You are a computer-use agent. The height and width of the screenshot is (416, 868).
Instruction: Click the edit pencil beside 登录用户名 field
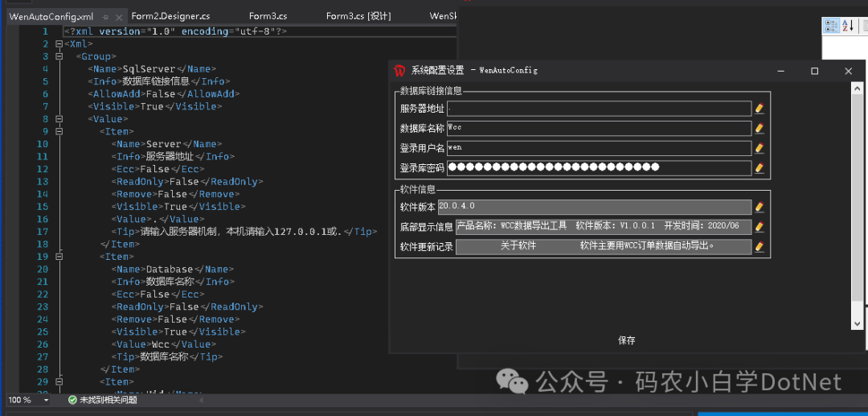point(759,148)
